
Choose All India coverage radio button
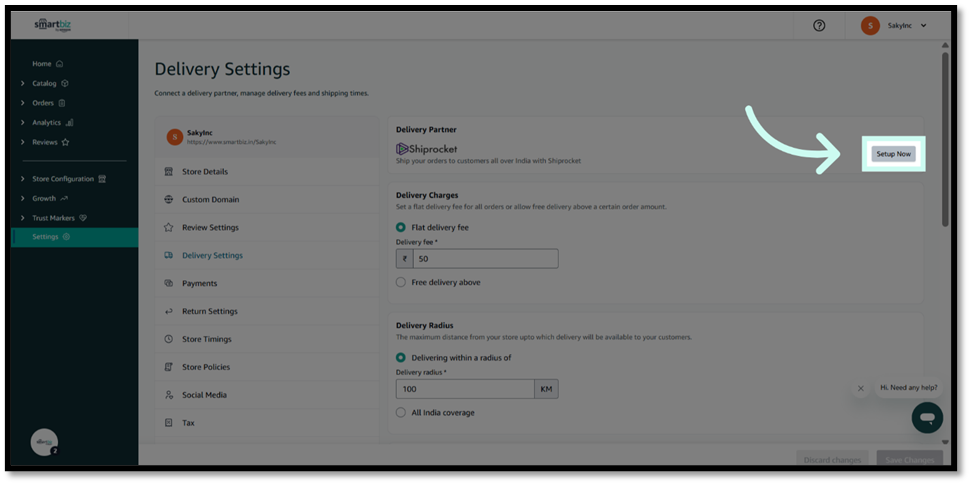[x=401, y=413]
